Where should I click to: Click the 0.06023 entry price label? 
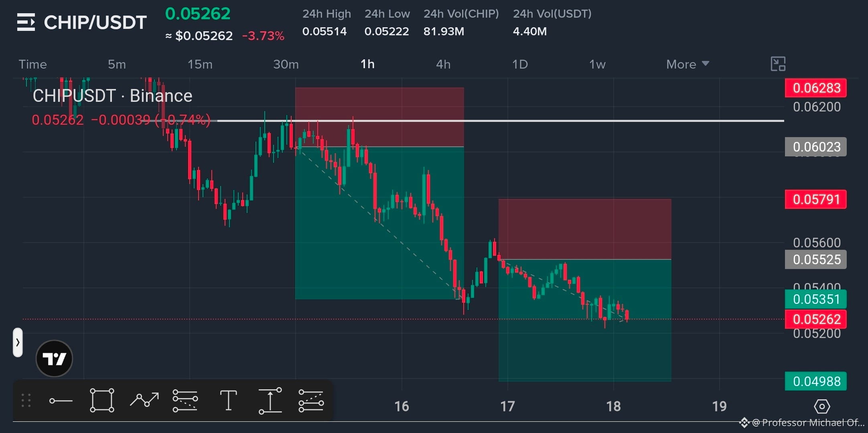816,147
